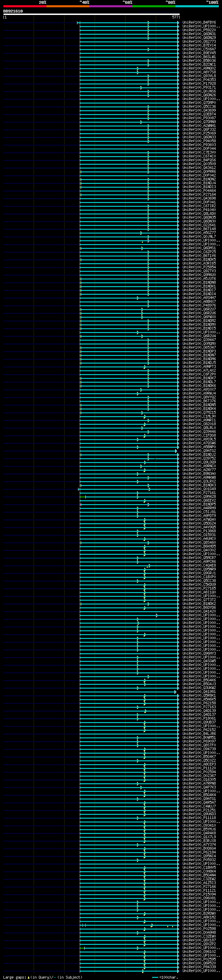Select hit label UniRef100_A2WNN1
This screenshot has height=980, width=222.
point(199,125)
